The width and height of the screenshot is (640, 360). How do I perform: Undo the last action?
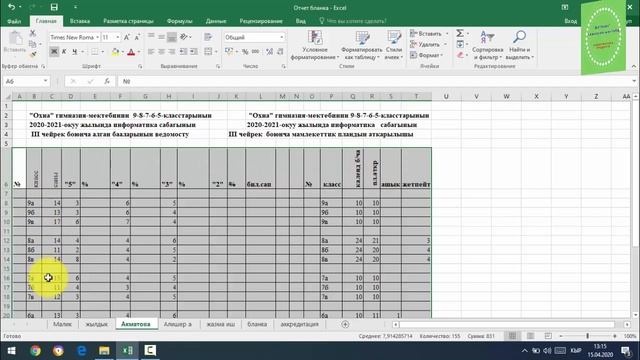(x=12, y=7)
